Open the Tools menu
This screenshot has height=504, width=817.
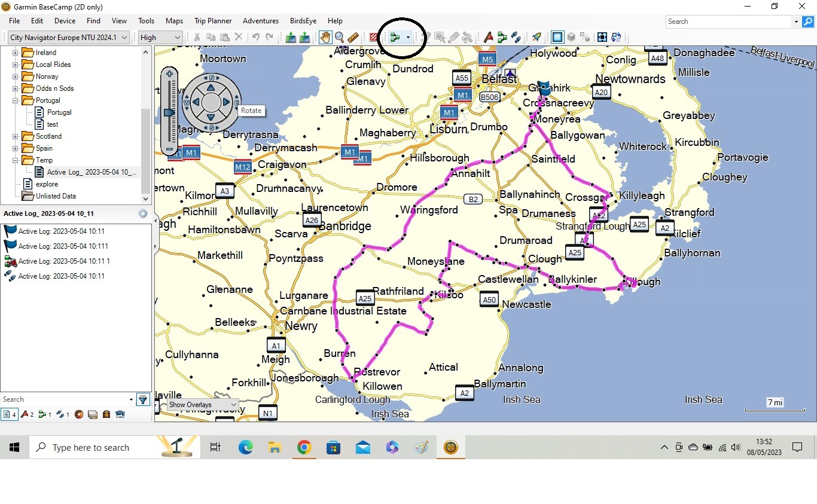[146, 21]
